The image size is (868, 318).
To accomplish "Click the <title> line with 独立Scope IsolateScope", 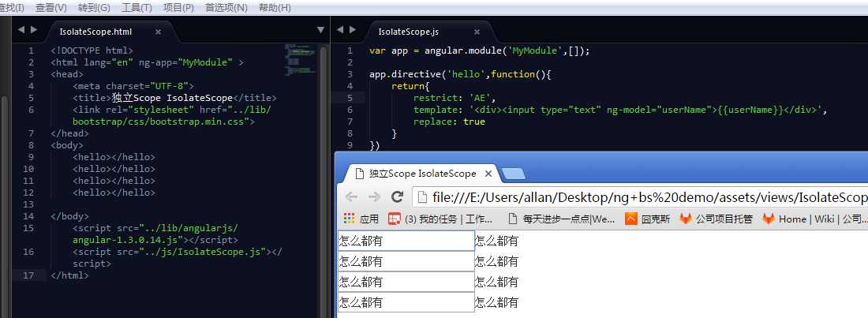I will (174, 98).
